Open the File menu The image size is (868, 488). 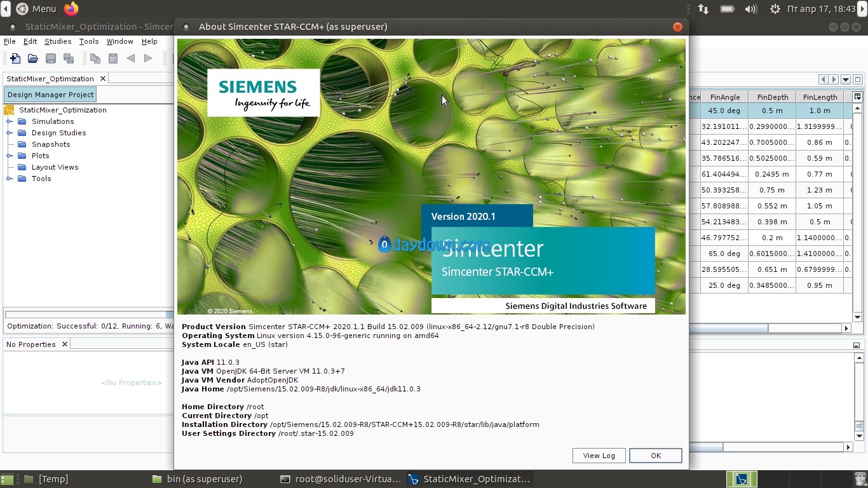pos(10,41)
